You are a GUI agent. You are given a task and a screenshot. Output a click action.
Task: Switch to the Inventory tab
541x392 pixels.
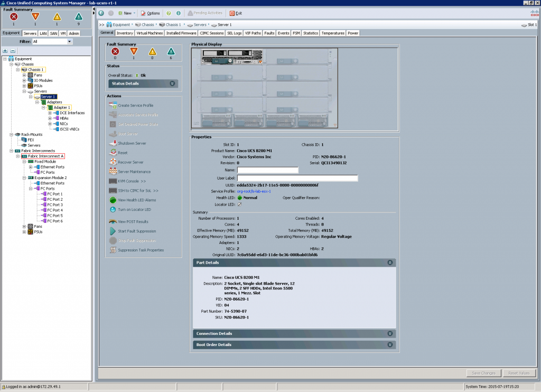(x=125, y=33)
